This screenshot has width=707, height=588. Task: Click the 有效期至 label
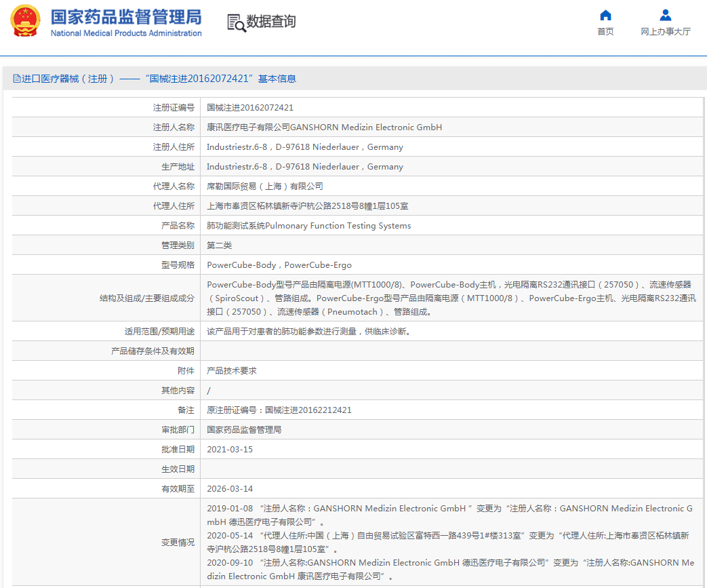(x=178, y=489)
